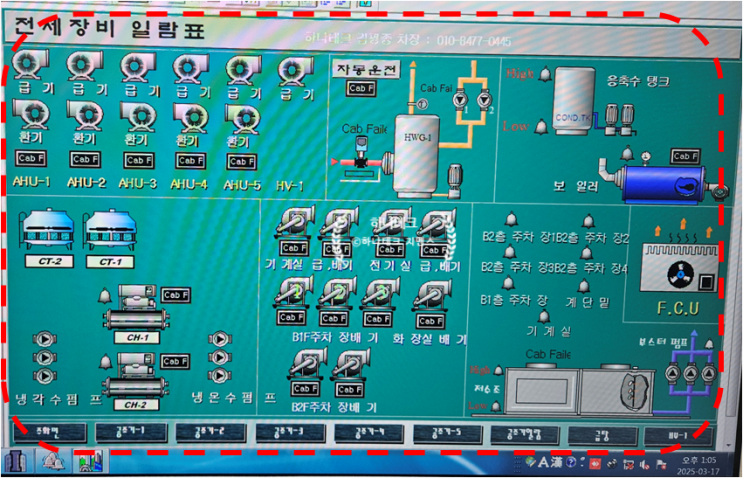Image resolution: width=743 pixels, height=478 pixels.
Task: Click the HWG-1 hot water generator tank
Action: click(x=415, y=154)
